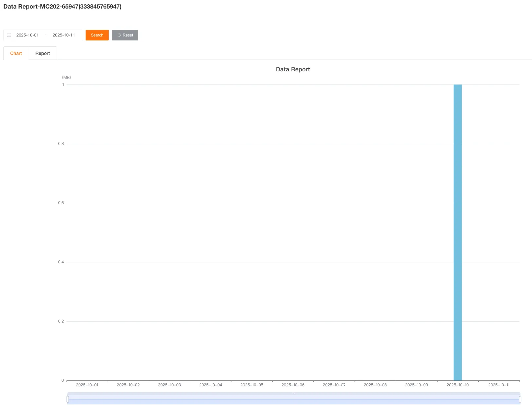The image size is (532, 412).
Task: Click the Search button
Action: (97, 35)
